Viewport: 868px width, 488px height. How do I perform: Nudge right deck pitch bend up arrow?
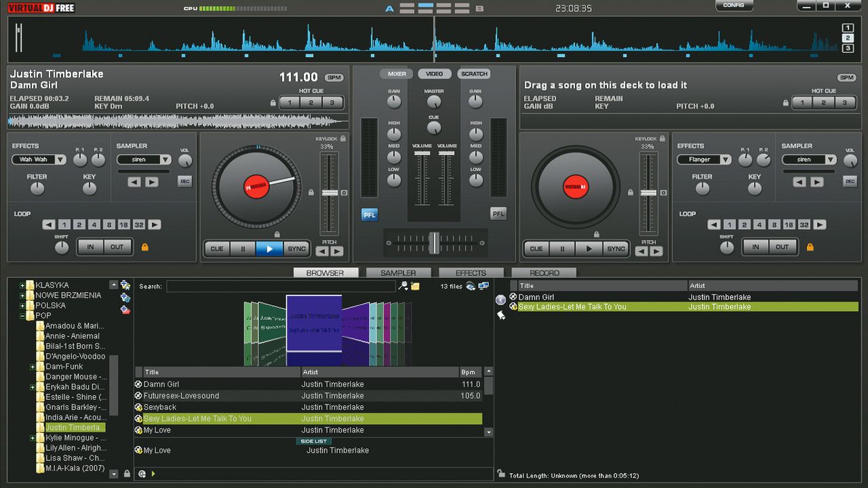(656, 251)
